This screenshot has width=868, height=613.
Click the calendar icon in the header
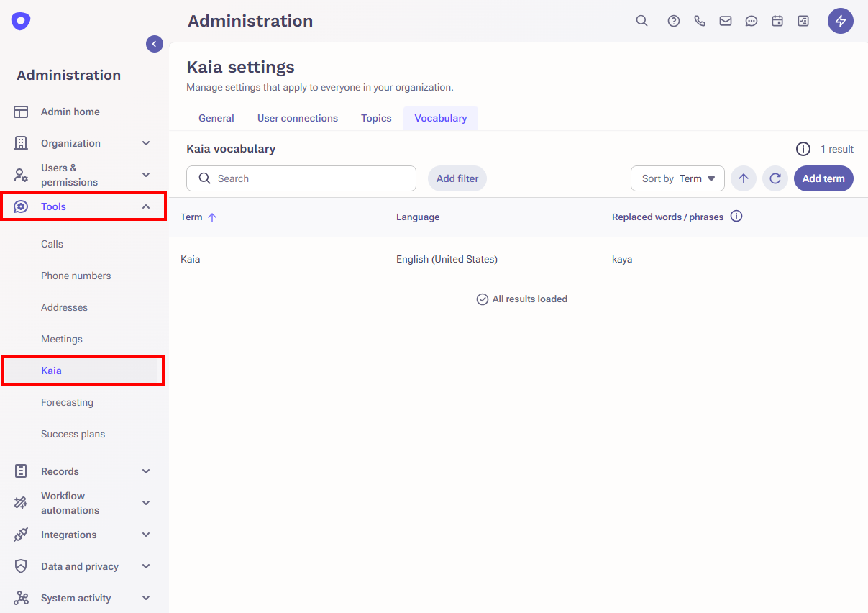click(x=777, y=21)
